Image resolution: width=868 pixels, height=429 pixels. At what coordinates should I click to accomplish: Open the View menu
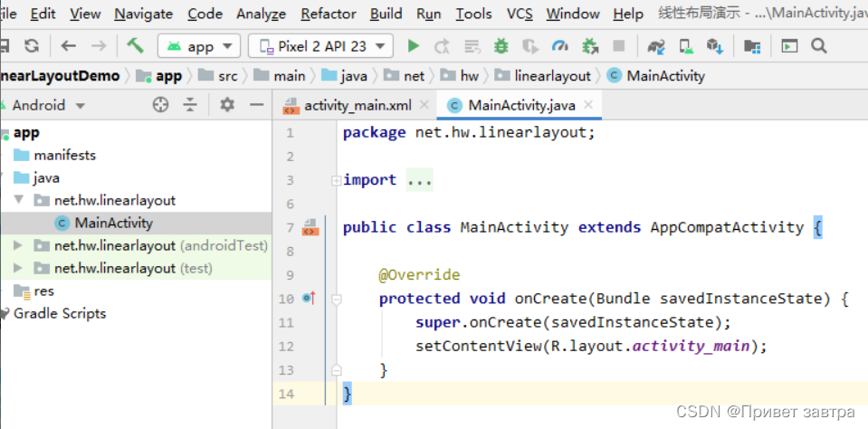(85, 14)
